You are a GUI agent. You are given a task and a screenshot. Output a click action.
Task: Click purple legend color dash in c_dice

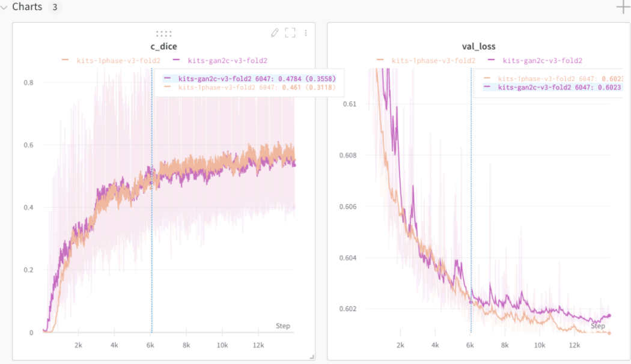click(176, 60)
